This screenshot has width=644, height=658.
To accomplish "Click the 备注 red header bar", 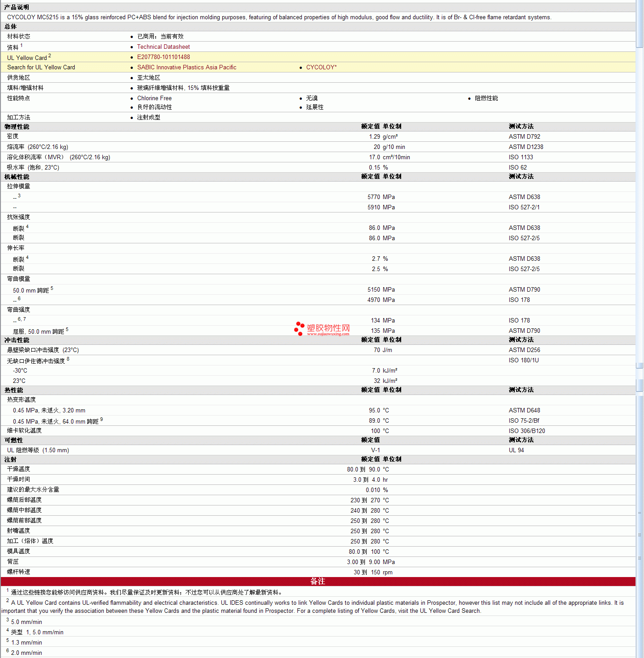I will [x=318, y=581].
